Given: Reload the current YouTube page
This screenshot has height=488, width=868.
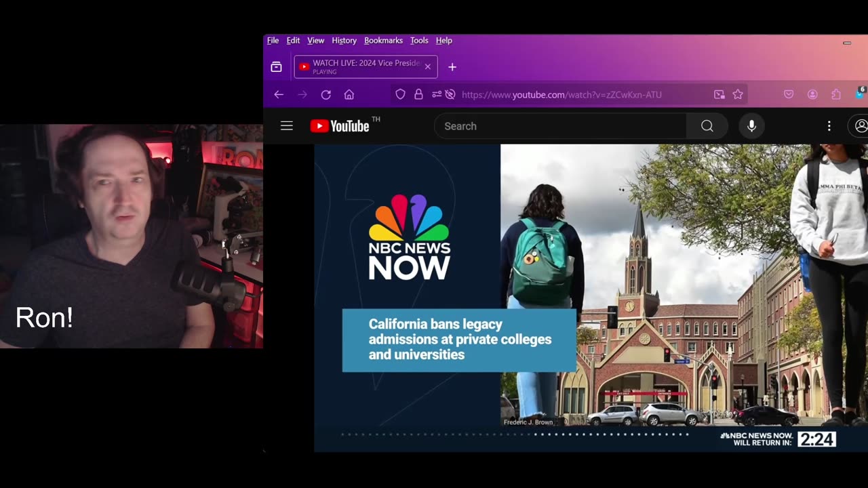Looking at the screenshot, I should tap(326, 95).
